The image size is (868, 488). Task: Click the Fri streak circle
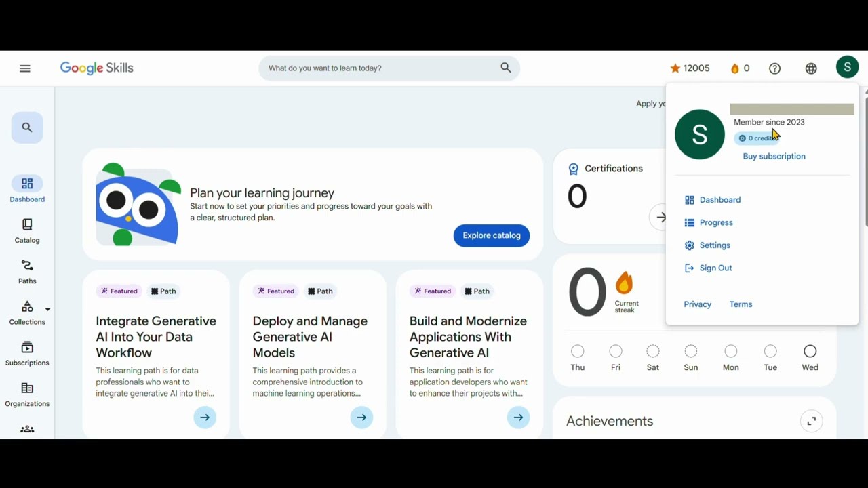[x=616, y=351]
